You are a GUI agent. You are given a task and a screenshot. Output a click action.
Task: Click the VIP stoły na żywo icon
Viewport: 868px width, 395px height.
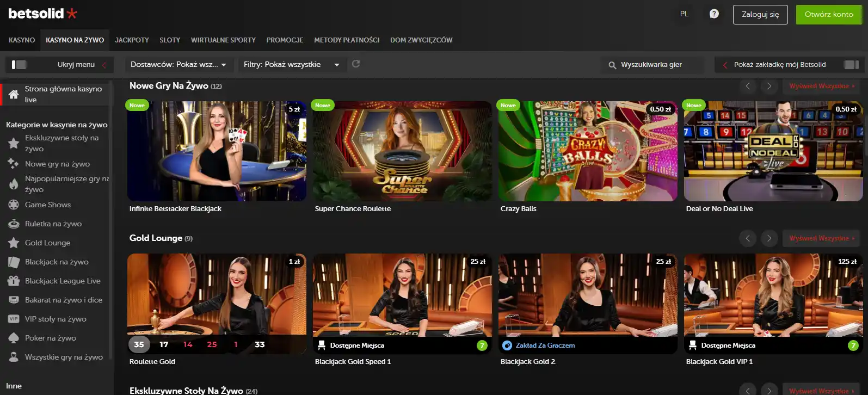tap(14, 319)
